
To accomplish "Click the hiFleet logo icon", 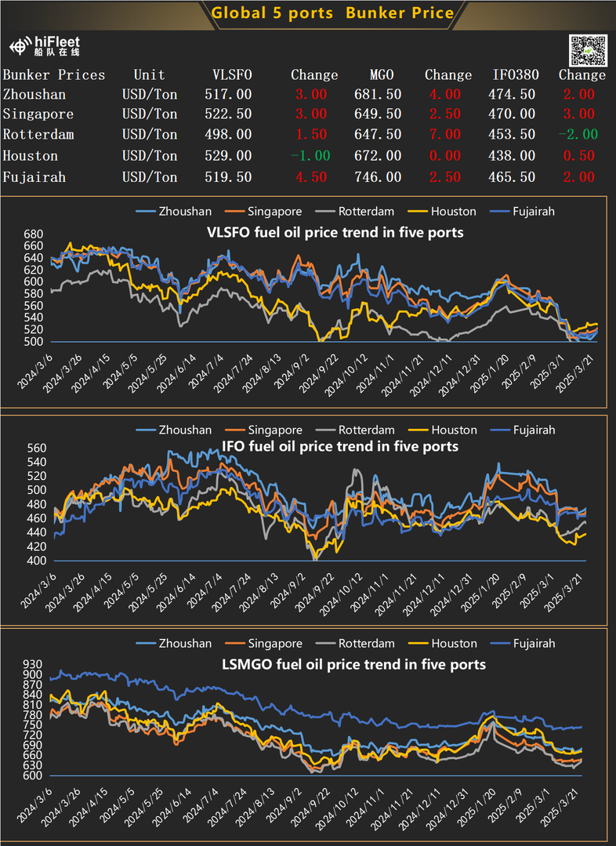I will pos(21,46).
